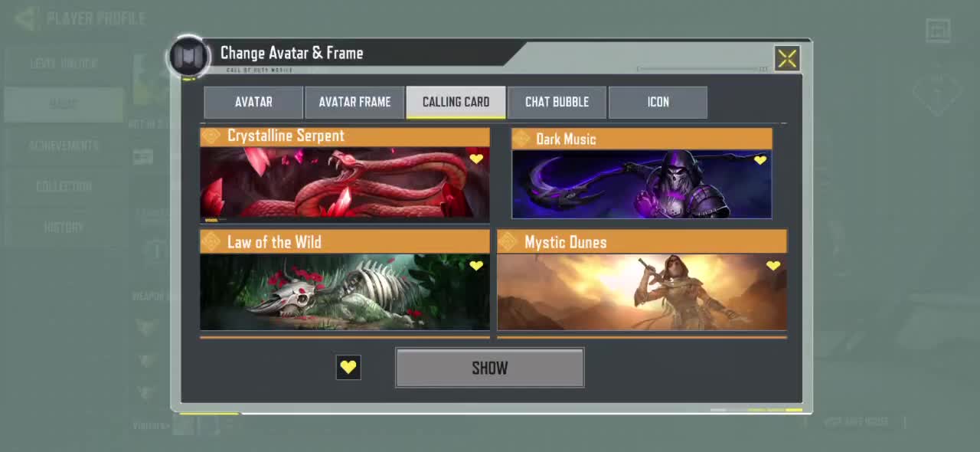This screenshot has height=452, width=980.
Task: Toggle favorite heart on Dark Music card
Action: point(760,160)
